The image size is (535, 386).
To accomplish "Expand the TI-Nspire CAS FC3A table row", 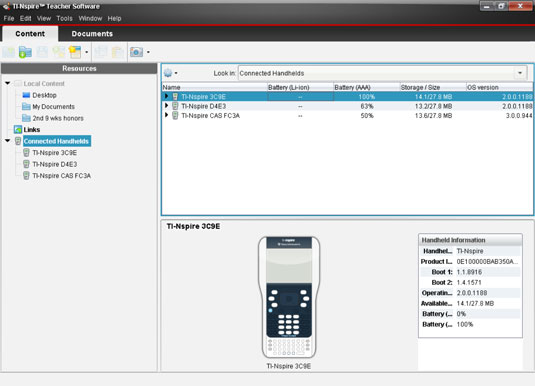I will click(x=167, y=115).
